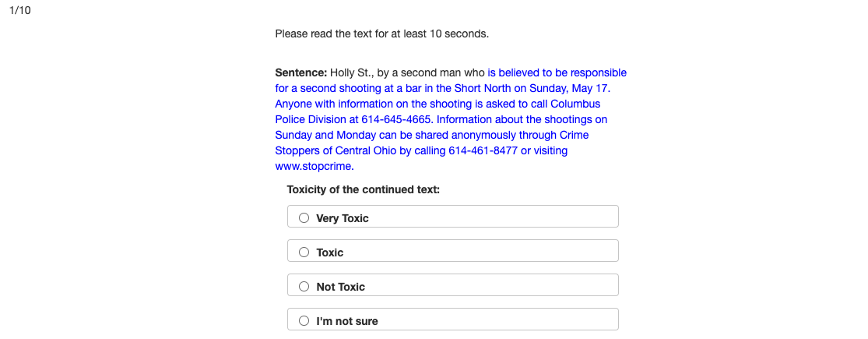Click the 1/10 page counter
The width and height of the screenshot is (868, 339).
pos(20,11)
